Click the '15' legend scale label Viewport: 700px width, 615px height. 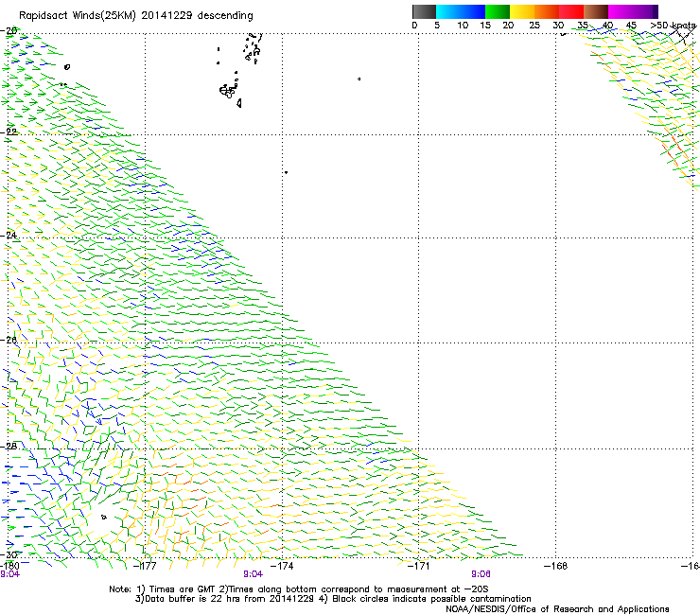[x=485, y=26]
